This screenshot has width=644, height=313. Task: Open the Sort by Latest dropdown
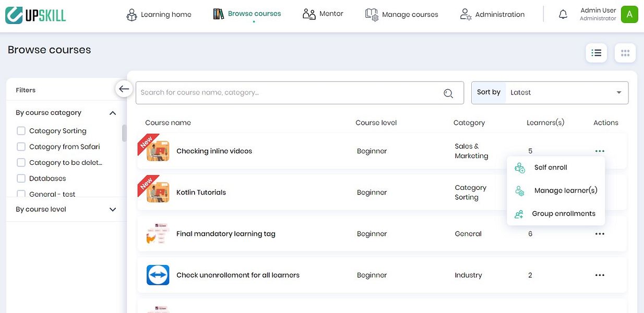point(566,92)
